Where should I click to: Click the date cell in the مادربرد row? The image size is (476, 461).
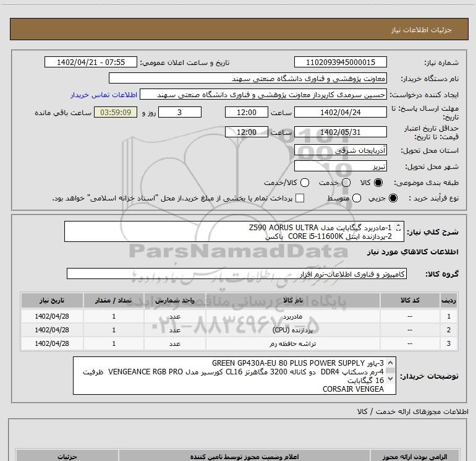pos(52,316)
